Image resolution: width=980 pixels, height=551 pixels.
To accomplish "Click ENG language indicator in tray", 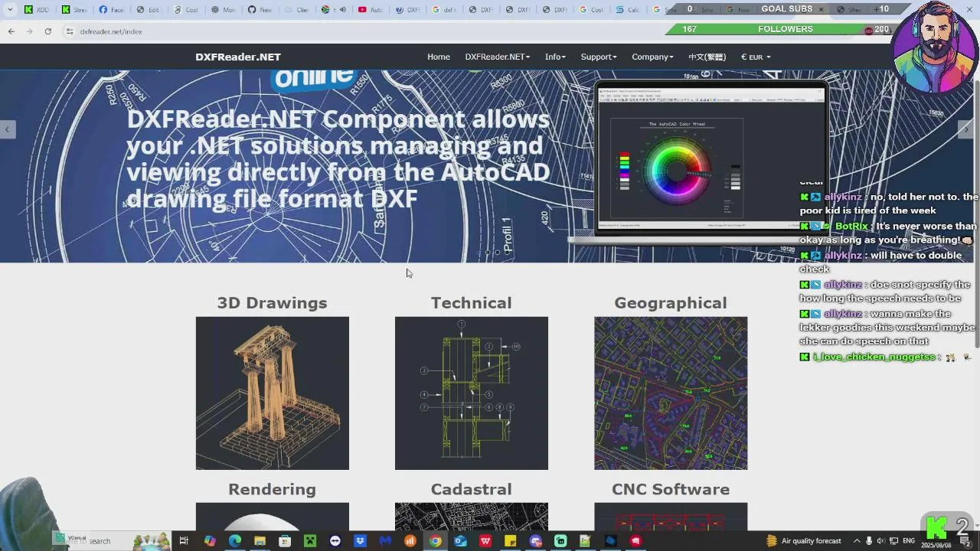I will point(909,540).
